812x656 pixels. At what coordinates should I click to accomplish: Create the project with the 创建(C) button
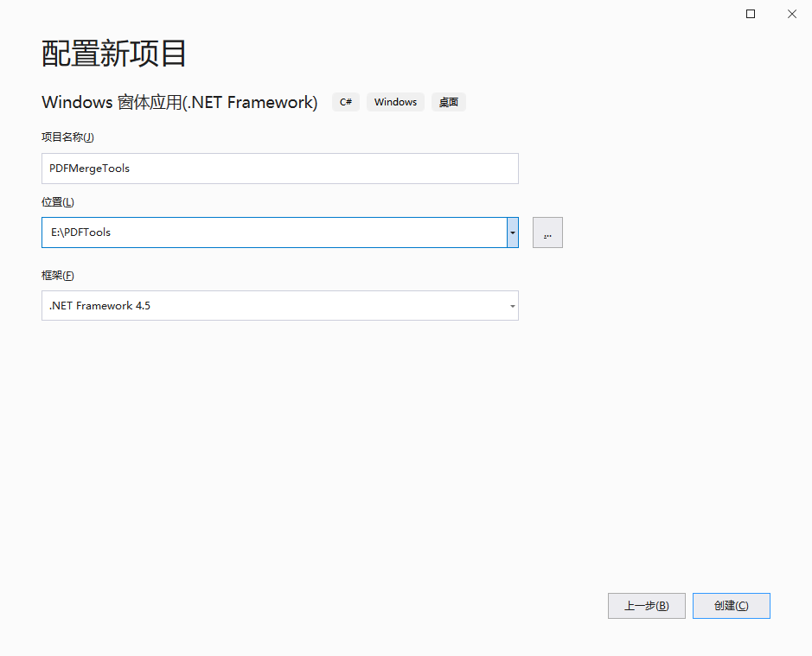(x=732, y=606)
